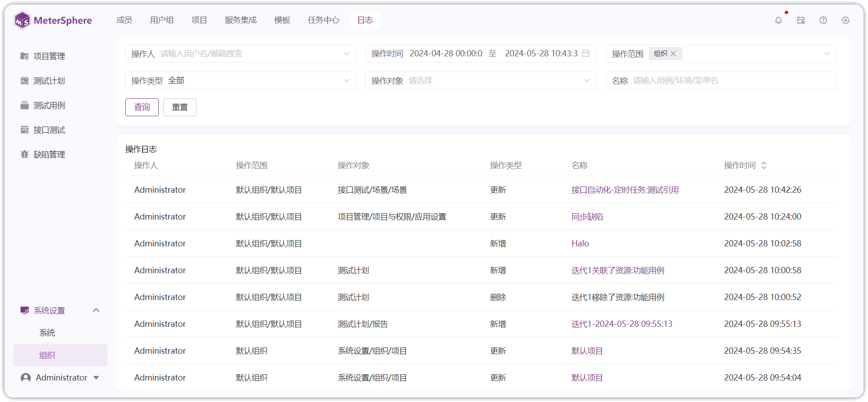
Task: Select 系统 under 系统设置
Action: (47, 333)
